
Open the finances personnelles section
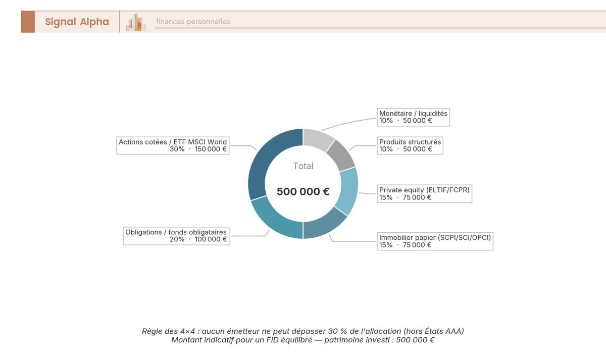coord(193,22)
